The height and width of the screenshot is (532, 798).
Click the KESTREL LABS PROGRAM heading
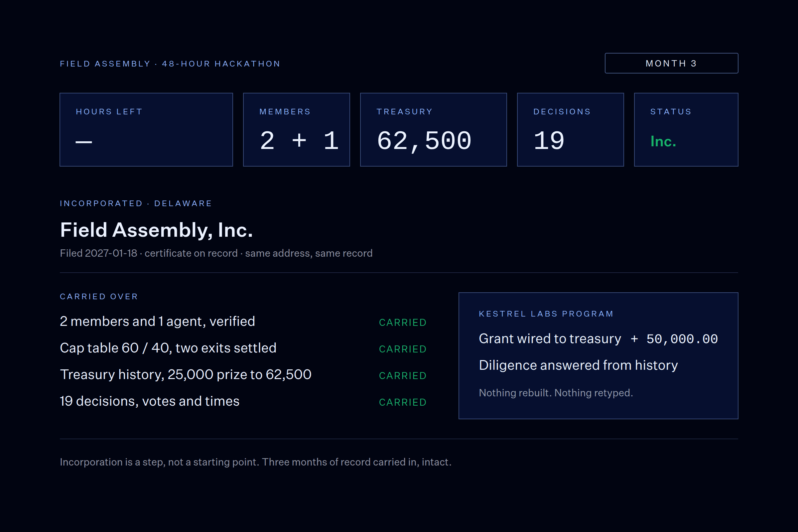point(546,314)
